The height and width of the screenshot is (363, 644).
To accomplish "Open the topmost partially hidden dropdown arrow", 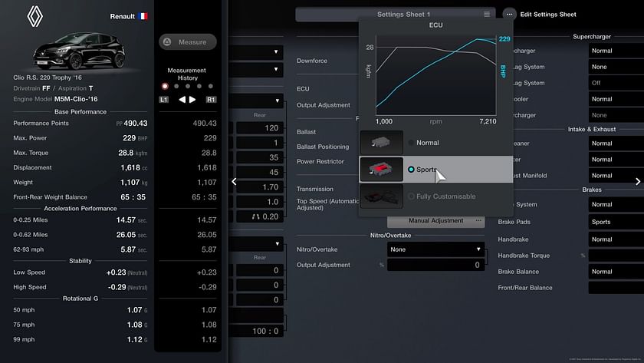I will 276,51.
